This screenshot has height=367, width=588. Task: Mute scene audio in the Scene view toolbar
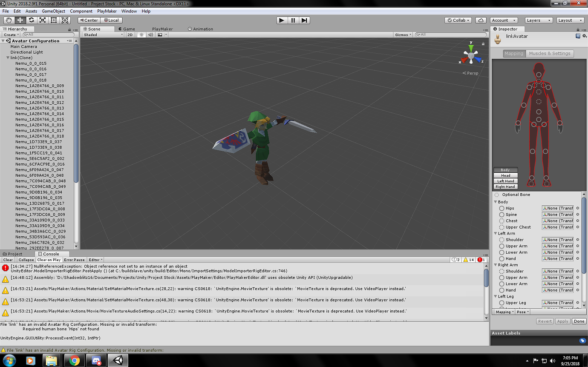click(150, 34)
